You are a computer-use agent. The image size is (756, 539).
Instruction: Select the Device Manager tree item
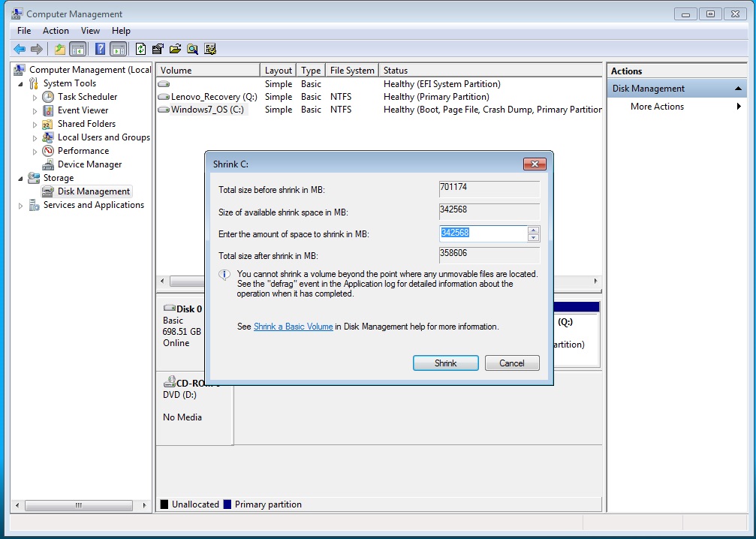click(x=89, y=164)
